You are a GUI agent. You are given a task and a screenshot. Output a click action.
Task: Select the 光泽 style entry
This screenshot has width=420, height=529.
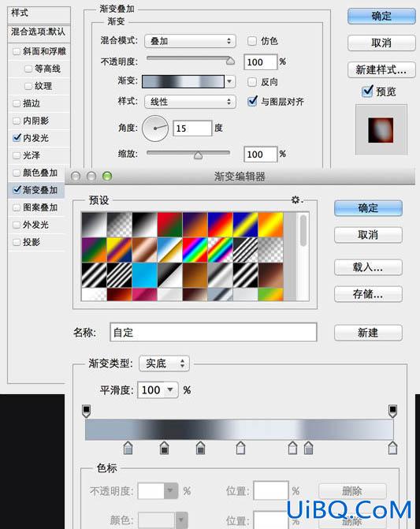click(32, 155)
